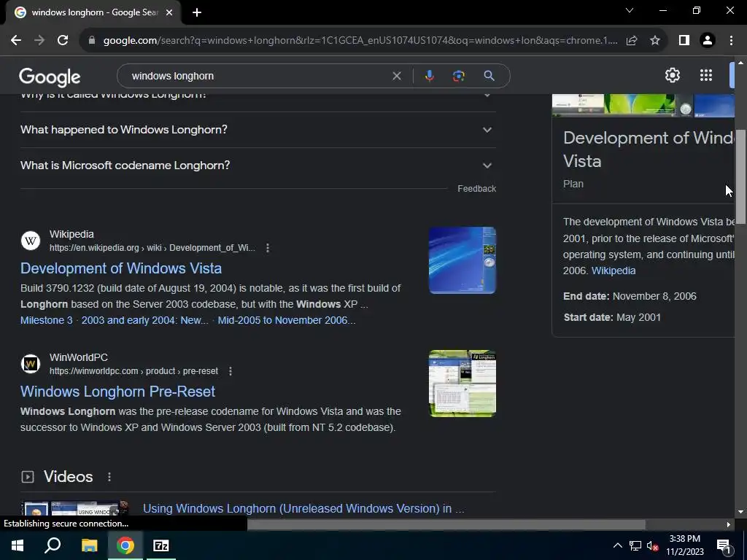This screenshot has width=747, height=560.
Task: Open '2003 and early 2004: New...' sitelink
Action: point(145,320)
